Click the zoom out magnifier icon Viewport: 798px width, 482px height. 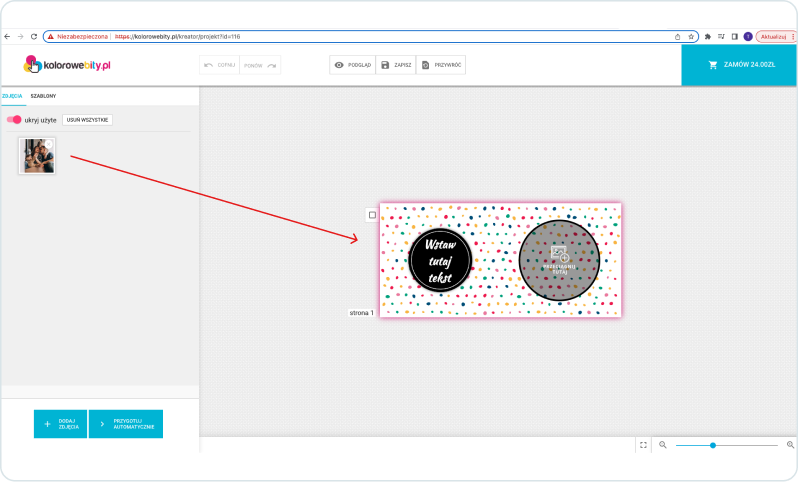(x=662, y=445)
